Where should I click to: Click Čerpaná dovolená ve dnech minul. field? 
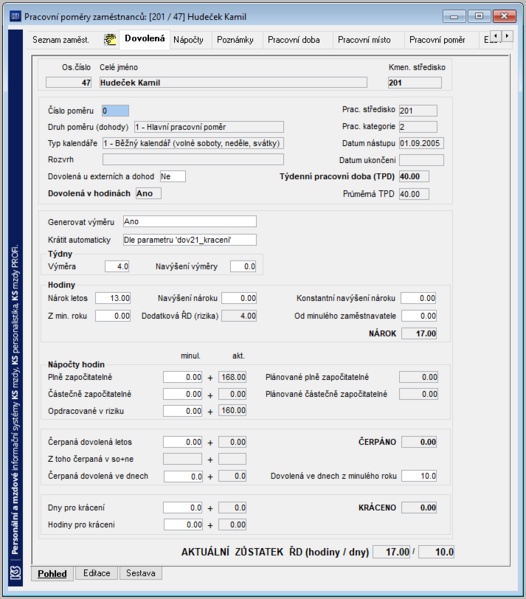tap(183, 476)
